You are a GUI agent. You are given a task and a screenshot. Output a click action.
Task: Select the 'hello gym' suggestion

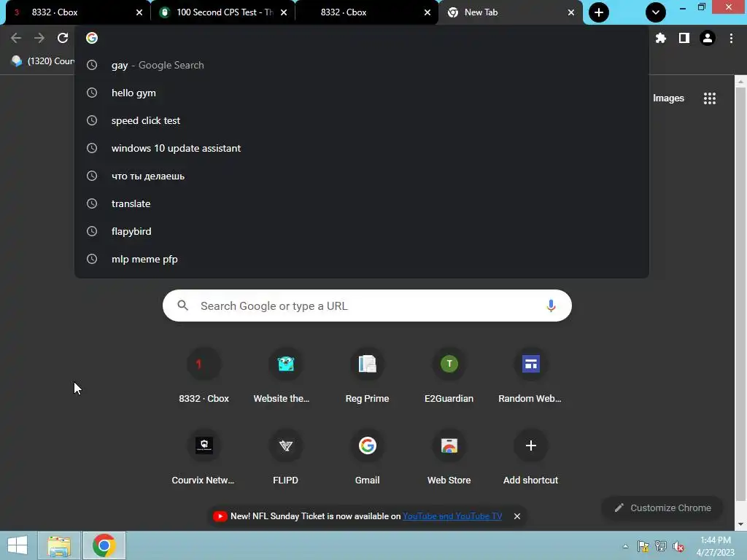[362, 93]
